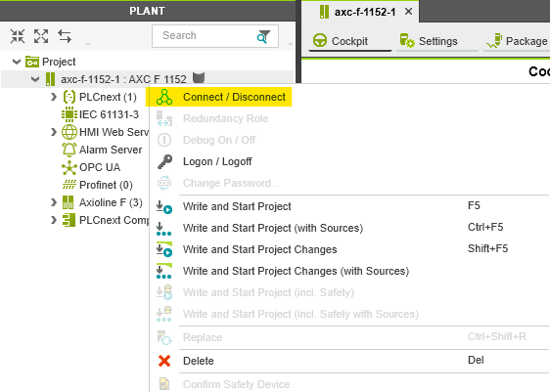This screenshot has width=550, height=392.
Task: Click the Profinet (0) tree item
Action: (97, 185)
